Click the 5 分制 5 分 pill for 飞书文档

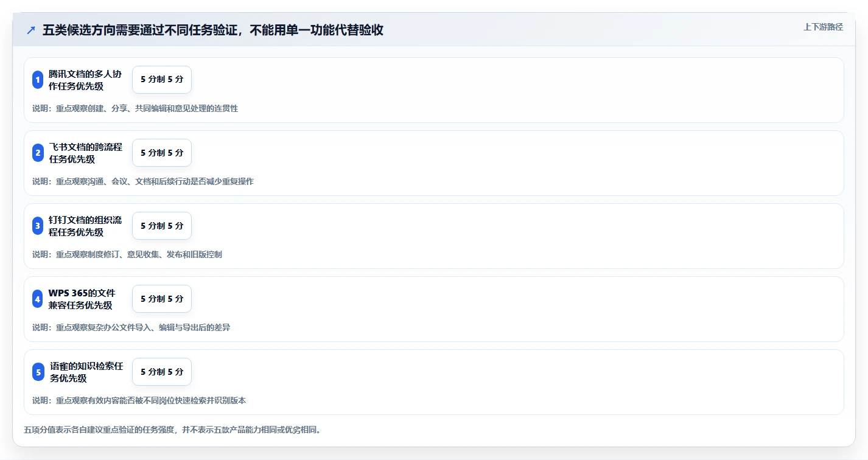pos(162,153)
